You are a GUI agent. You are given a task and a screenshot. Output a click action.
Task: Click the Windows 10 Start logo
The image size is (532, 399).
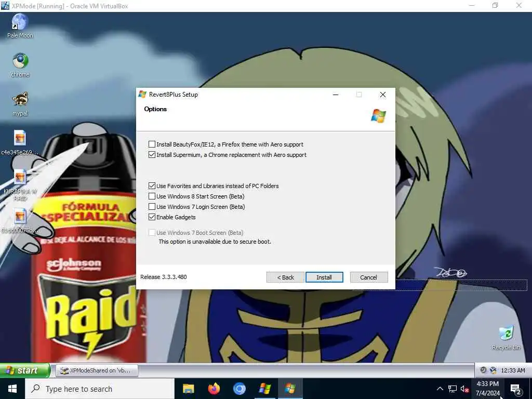tap(12, 389)
